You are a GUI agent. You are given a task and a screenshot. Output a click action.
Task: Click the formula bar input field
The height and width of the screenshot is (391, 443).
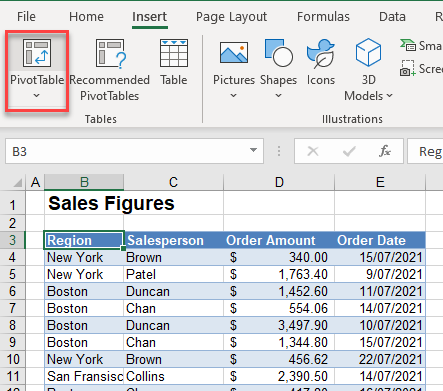point(425,151)
